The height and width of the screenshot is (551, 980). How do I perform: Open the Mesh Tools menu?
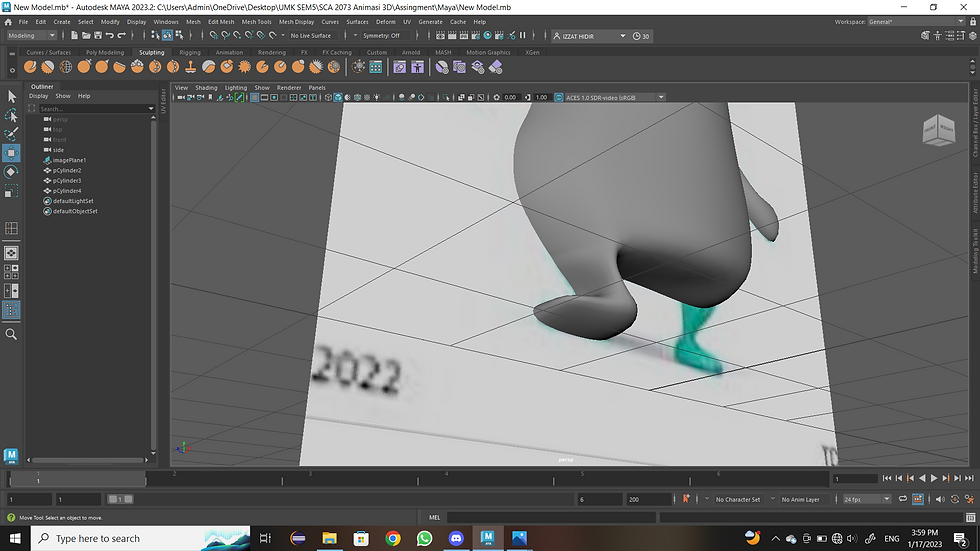point(256,22)
